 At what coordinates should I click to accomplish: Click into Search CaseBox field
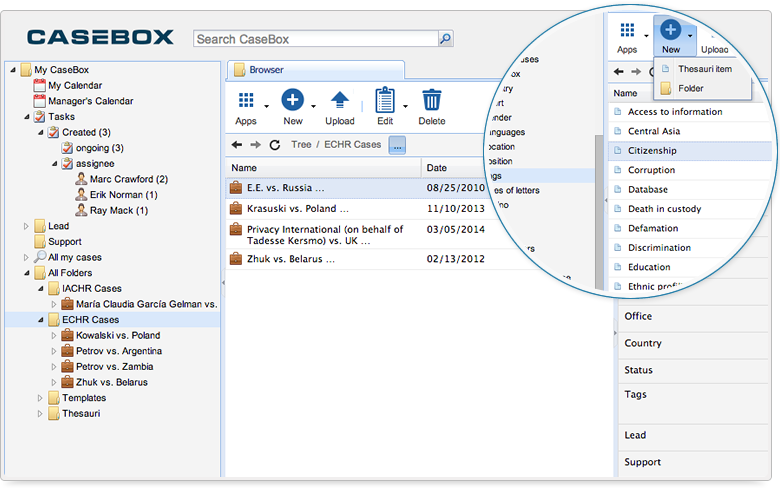click(316, 39)
